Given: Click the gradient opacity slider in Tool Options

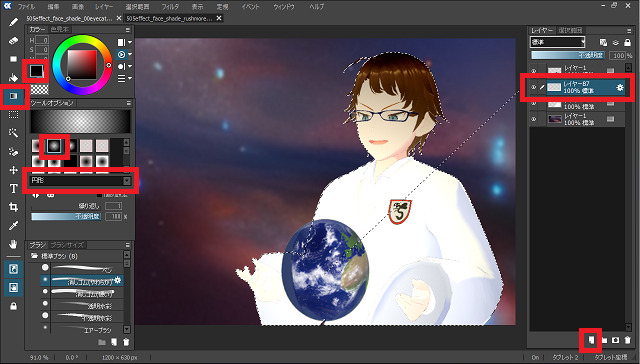Looking at the screenshot, I should coord(66,217).
